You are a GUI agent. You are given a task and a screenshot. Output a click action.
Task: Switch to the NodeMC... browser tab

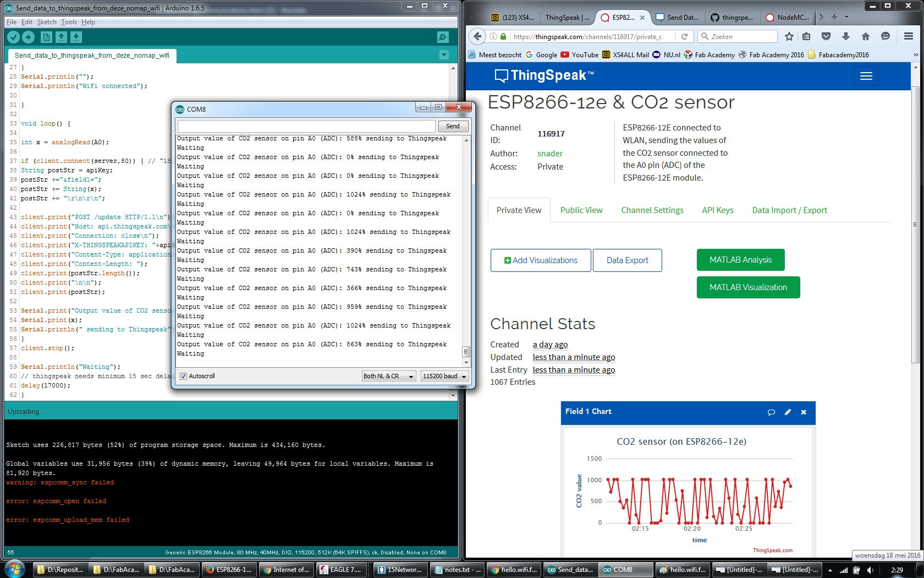coord(788,17)
